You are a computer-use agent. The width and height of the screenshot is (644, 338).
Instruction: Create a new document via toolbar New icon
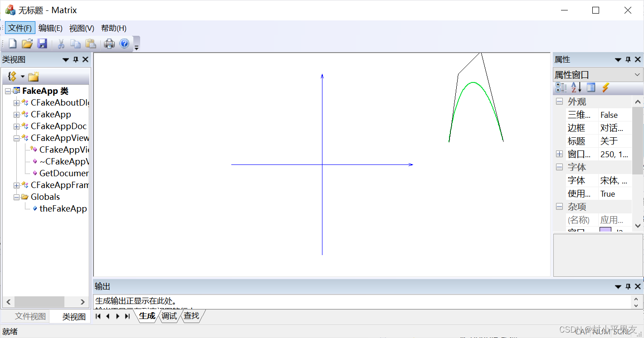[13, 43]
